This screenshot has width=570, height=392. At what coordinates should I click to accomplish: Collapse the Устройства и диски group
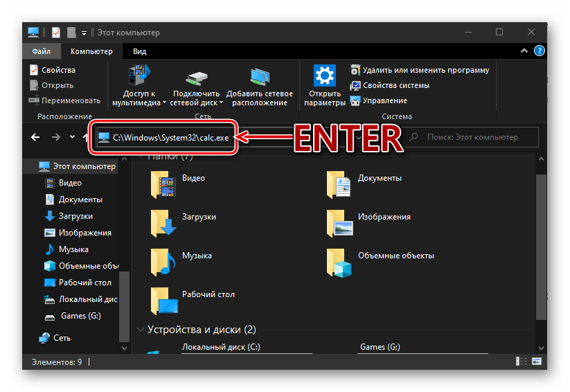(141, 329)
